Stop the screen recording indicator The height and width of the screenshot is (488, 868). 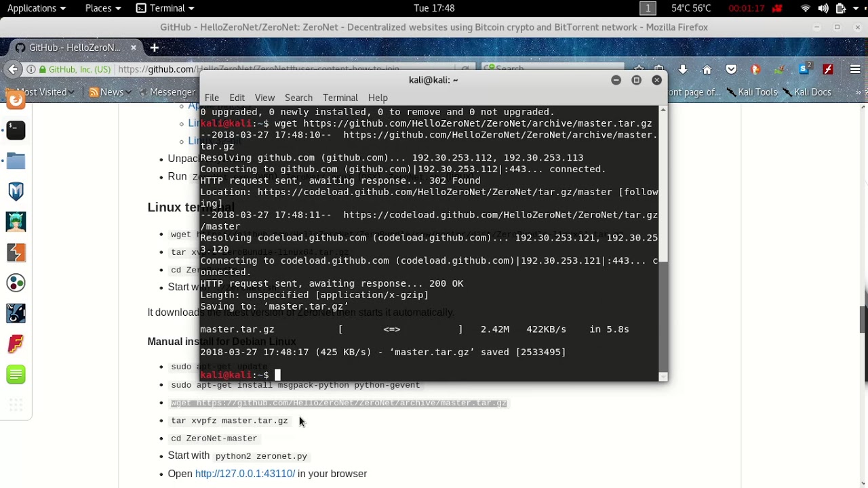[777, 8]
